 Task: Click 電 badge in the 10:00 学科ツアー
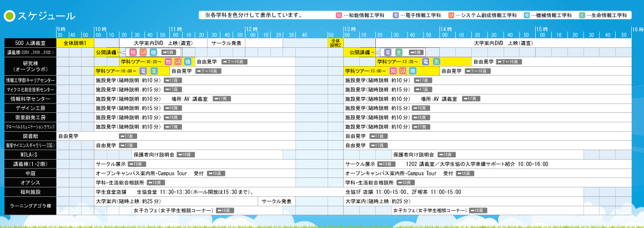pyautogui.click(x=144, y=71)
